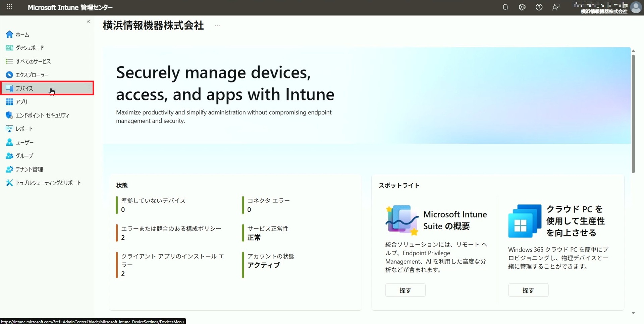Click the user account avatar
644x324 pixels.
tap(636, 7)
